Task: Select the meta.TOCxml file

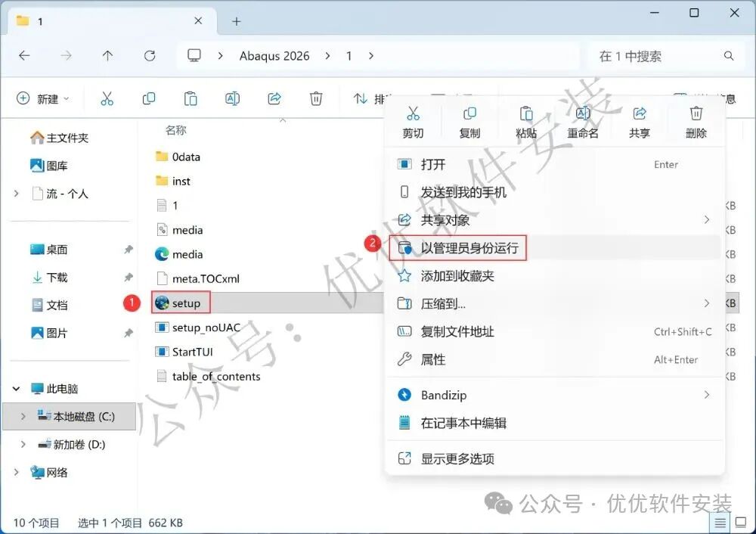Action: pos(197,278)
